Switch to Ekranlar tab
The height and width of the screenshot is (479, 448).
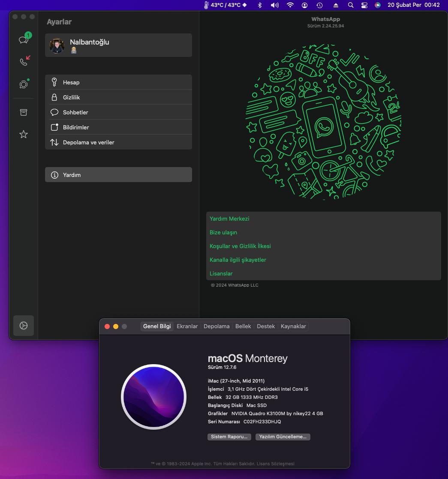[187, 326]
